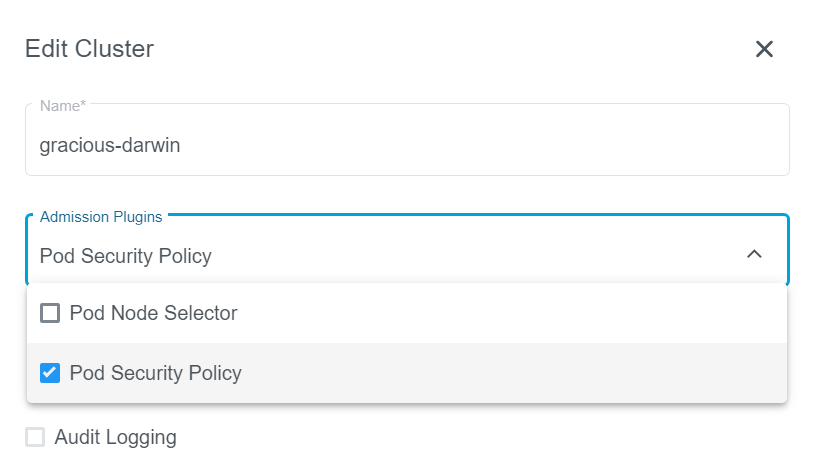This screenshot has width=816, height=474.
Task: Select the Pod Node Selector option text
Action: pyautogui.click(x=153, y=313)
